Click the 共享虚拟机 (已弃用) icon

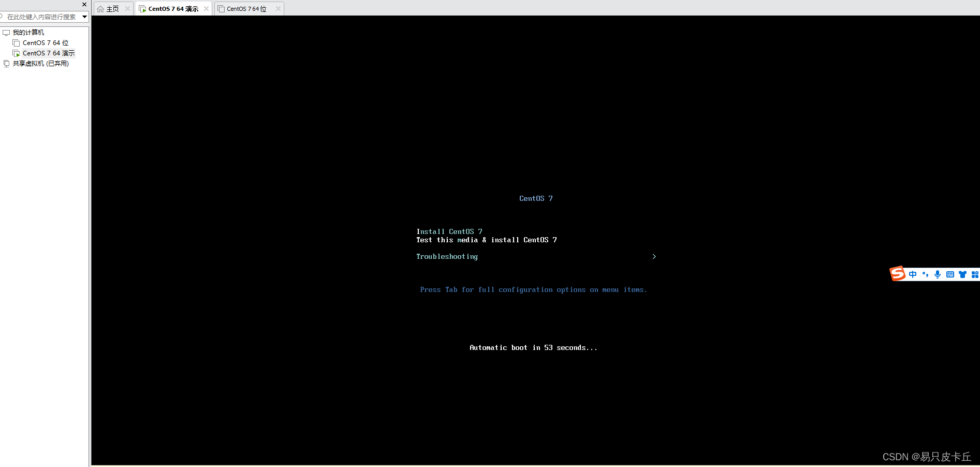(6, 63)
